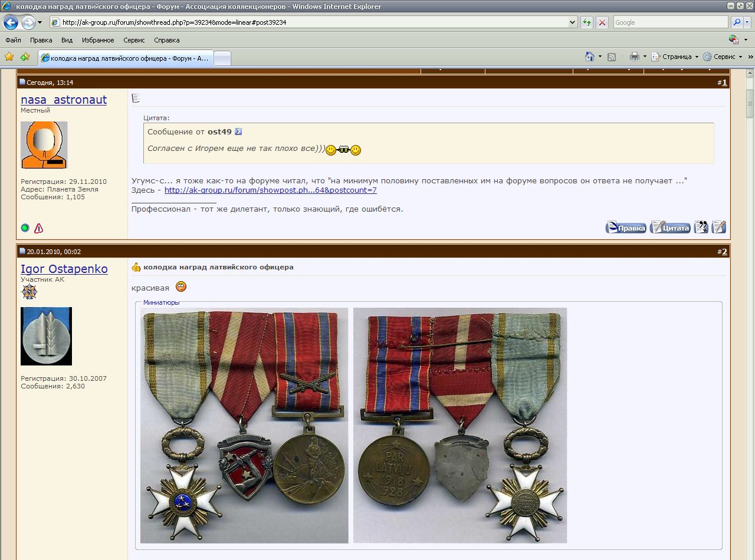Viewport: 755px width, 560px height.
Task: Expand the Print dropdown arrow
Action: [645, 57]
